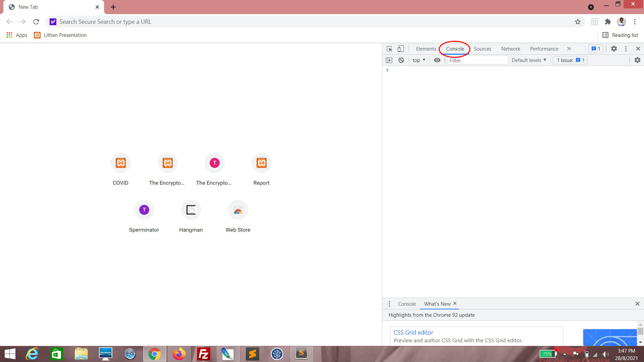Open the Chrome profile avatar
644x362 pixels.
[x=622, y=22]
